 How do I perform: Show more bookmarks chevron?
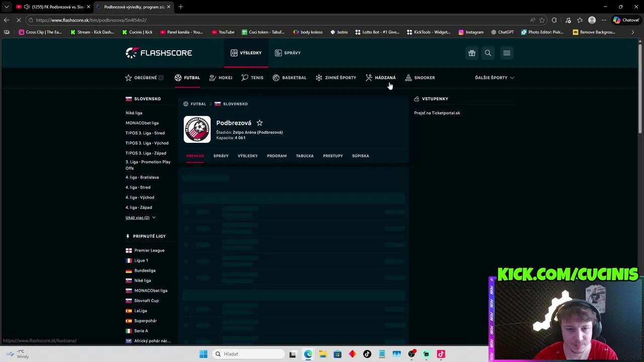pyautogui.click(x=633, y=32)
